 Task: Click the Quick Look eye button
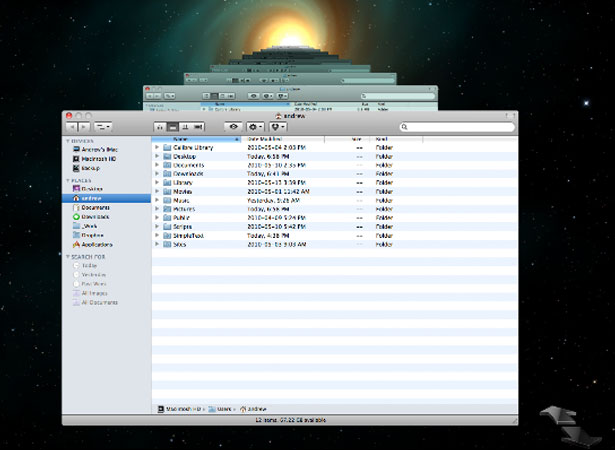[x=233, y=127]
